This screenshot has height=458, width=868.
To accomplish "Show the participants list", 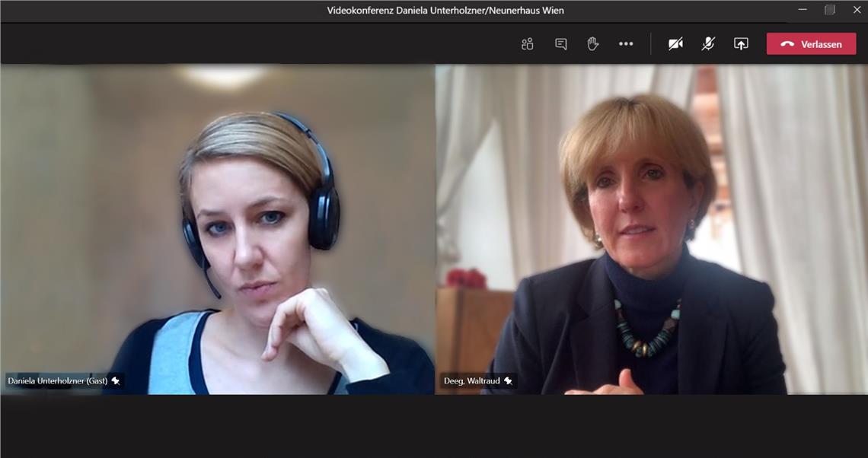I will [x=527, y=44].
